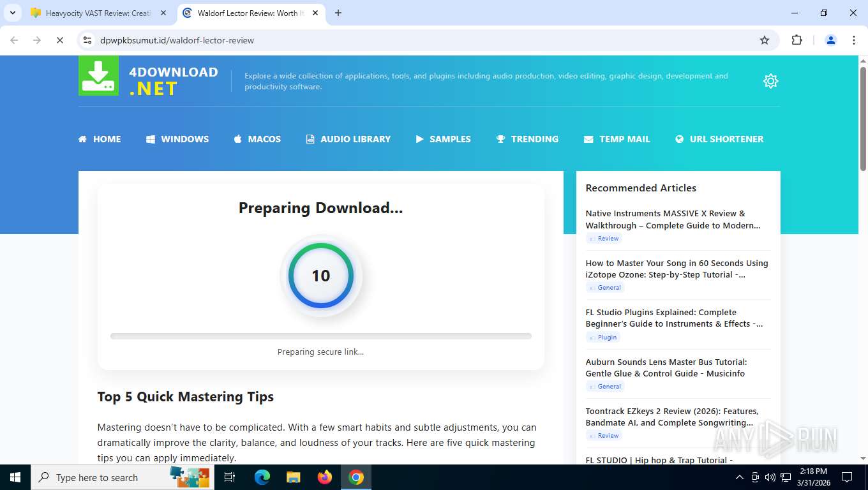
Task: Open the TRENDING menu item
Action: [527, 139]
